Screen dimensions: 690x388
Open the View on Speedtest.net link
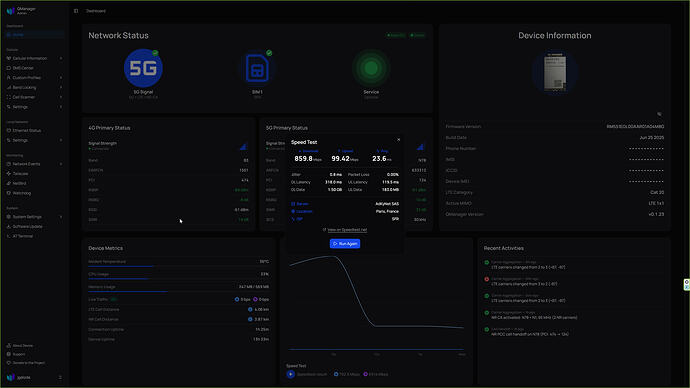pyautogui.click(x=347, y=230)
